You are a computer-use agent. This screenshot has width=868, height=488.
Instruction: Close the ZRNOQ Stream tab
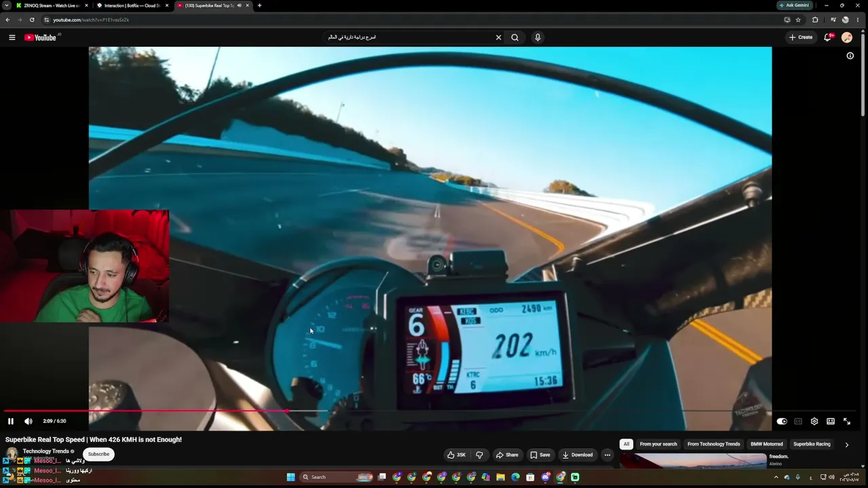point(86,5)
